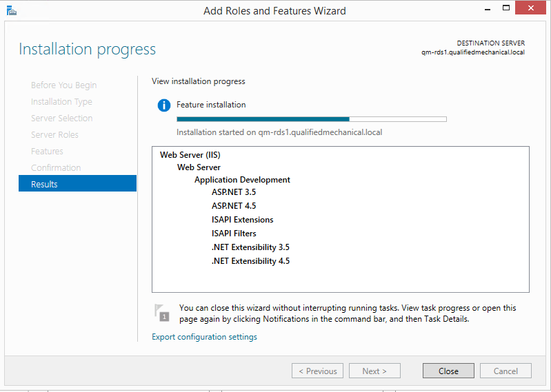Viewport: 551px width, 392px height.
Task: Click ISAPI Filters entry
Action: pos(234,234)
